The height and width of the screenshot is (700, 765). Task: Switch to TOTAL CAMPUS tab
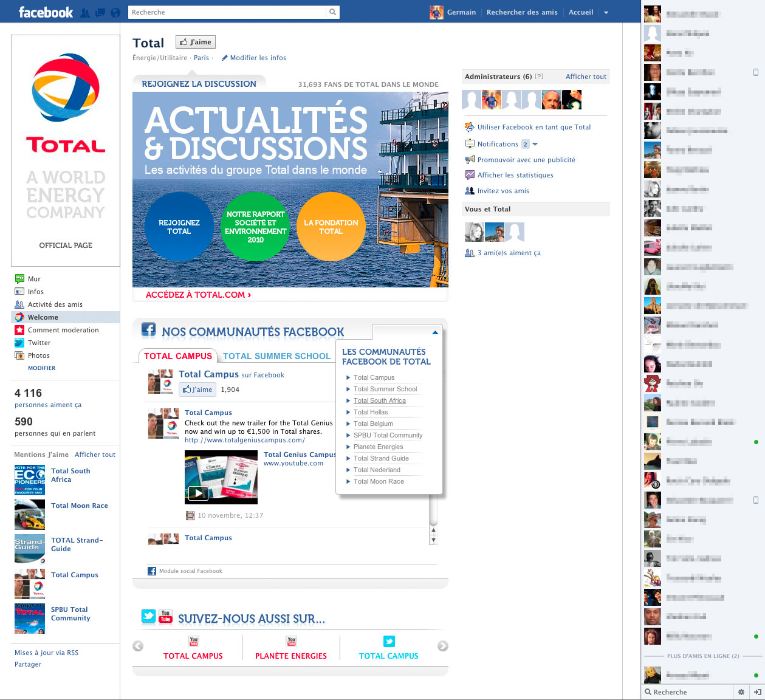click(x=177, y=357)
